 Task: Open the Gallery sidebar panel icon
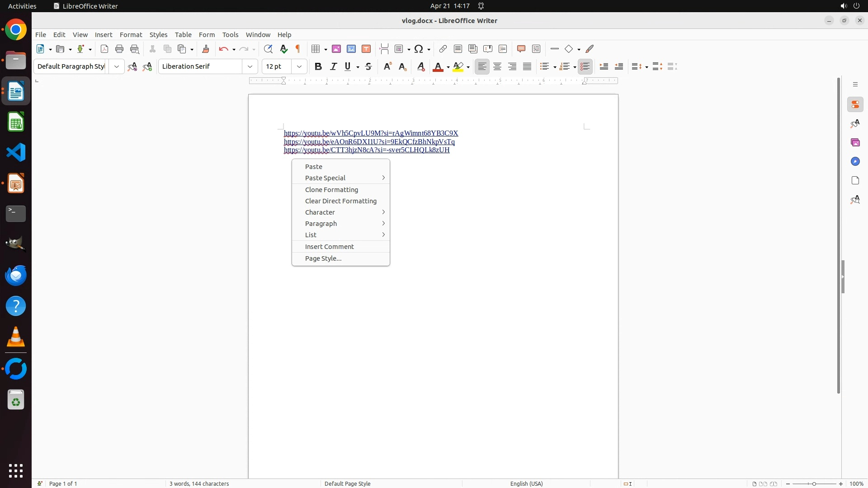(855, 142)
